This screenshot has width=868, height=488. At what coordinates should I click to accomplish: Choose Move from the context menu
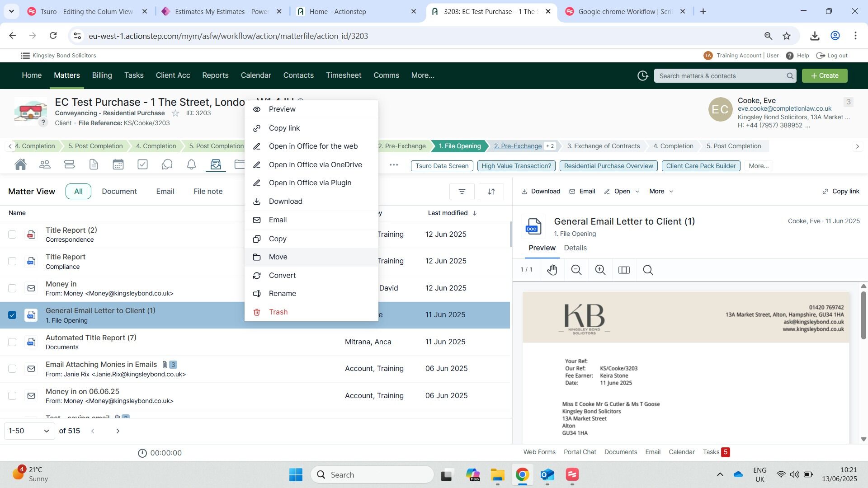[x=278, y=257]
